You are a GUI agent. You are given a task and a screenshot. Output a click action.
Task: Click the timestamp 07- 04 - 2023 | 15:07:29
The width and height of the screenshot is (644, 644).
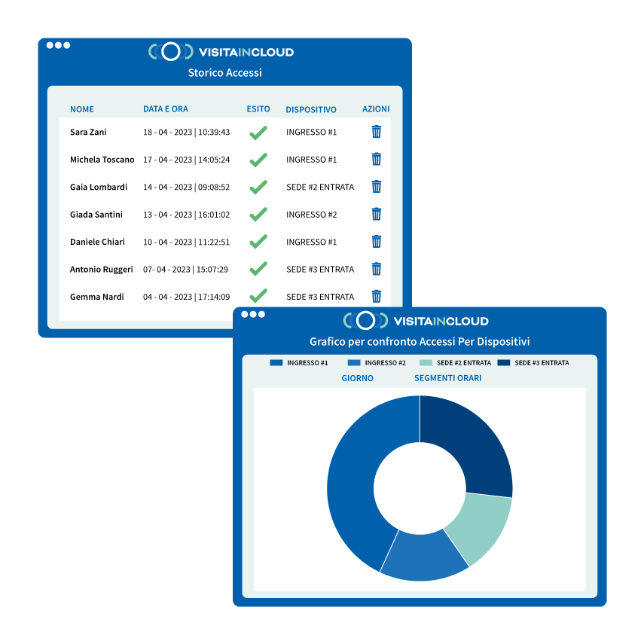coord(185,270)
